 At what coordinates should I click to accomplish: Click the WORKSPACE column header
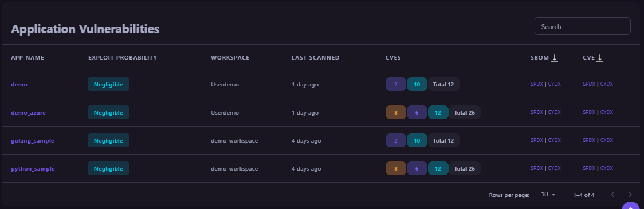tap(230, 57)
